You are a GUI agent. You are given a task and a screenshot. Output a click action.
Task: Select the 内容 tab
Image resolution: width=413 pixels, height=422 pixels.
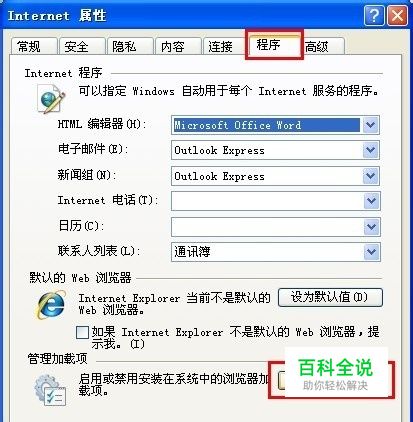point(178,46)
